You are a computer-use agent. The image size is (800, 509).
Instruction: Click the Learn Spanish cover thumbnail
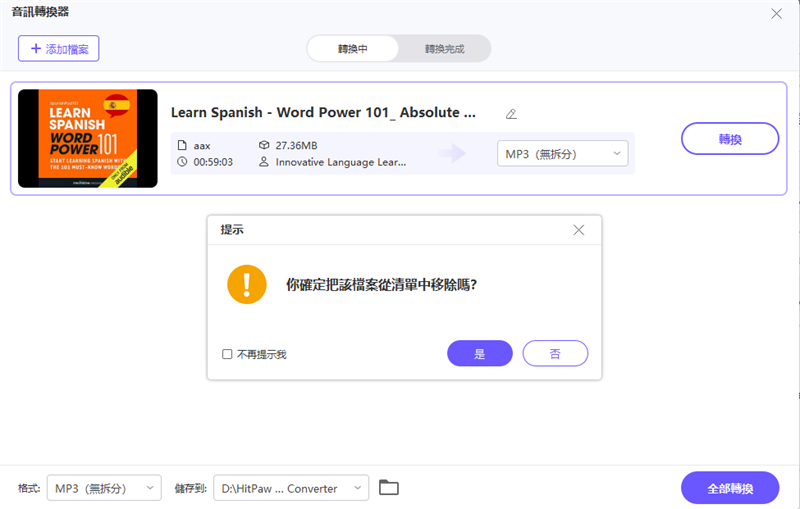88,139
